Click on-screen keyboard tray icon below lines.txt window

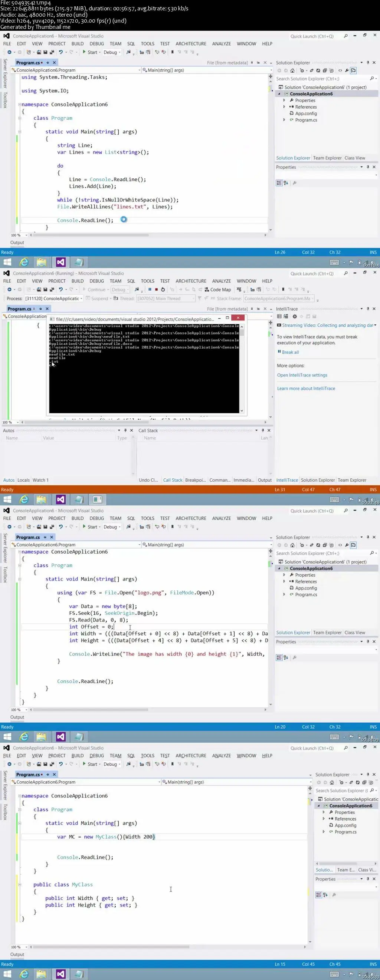click(x=334, y=262)
